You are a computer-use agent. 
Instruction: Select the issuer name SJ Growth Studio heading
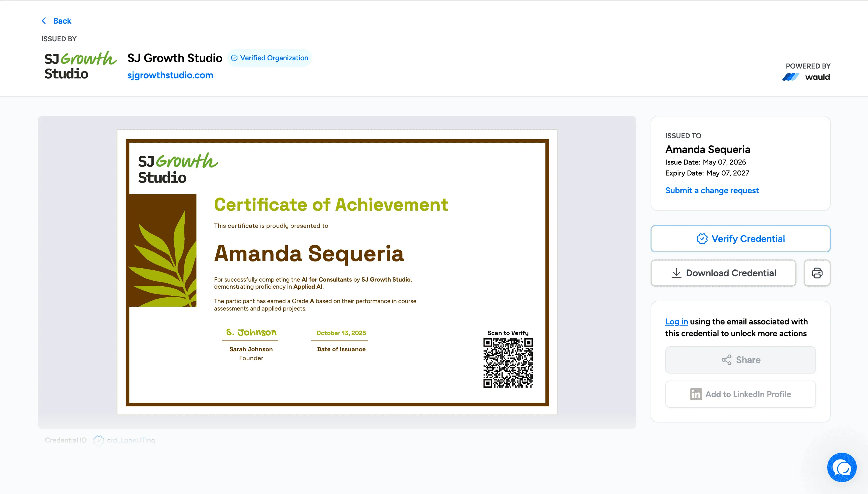(x=175, y=58)
